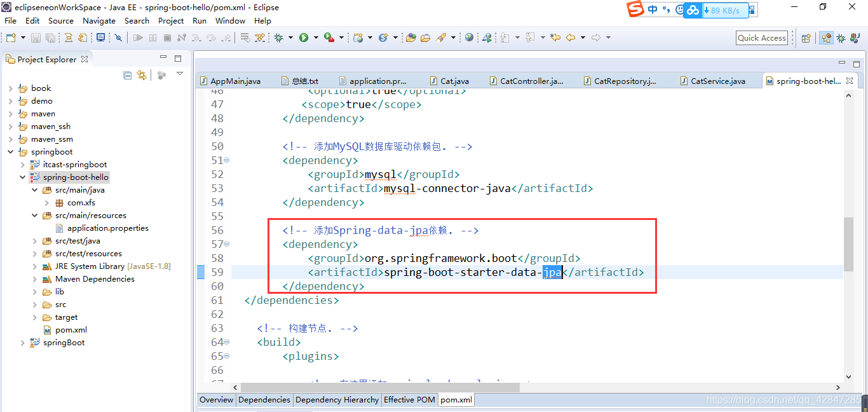
Task: Click the Skip All Breakpoints icon
Action: [118, 38]
